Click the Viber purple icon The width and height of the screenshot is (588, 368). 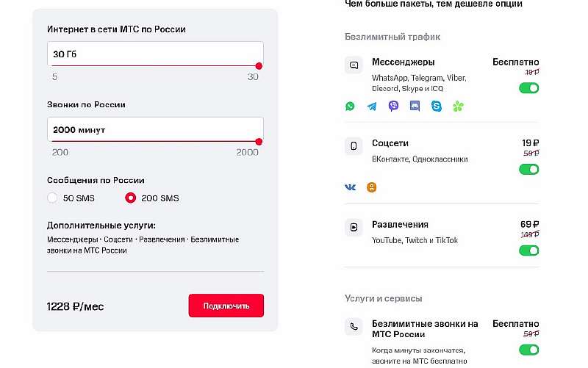pyautogui.click(x=393, y=106)
